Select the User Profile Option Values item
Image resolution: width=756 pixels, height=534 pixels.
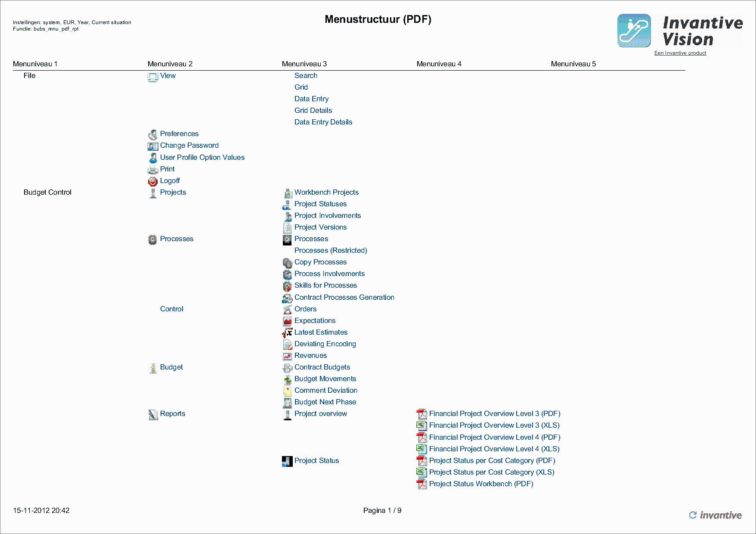point(202,157)
